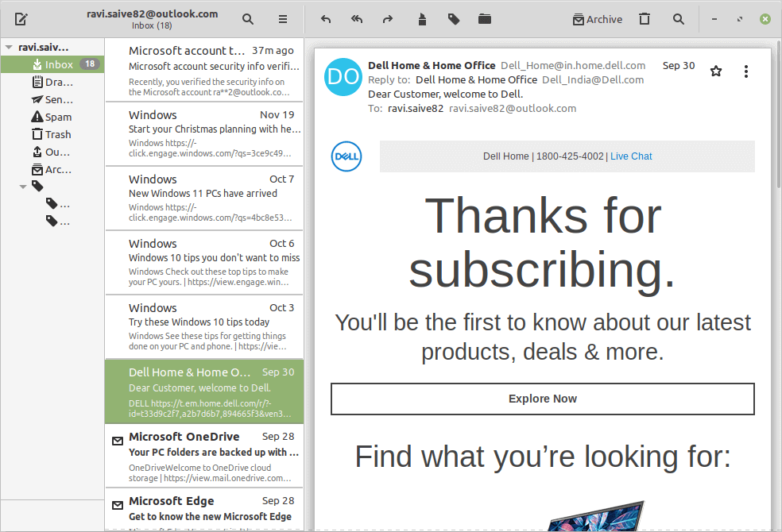Mark message as spam with flame icon
782x532 pixels.
point(422,19)
